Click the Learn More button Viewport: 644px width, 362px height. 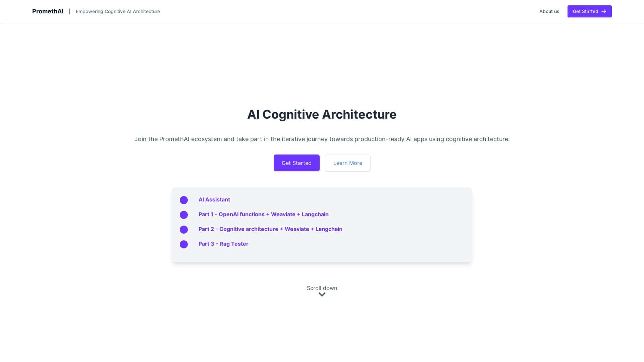[347, 163]
